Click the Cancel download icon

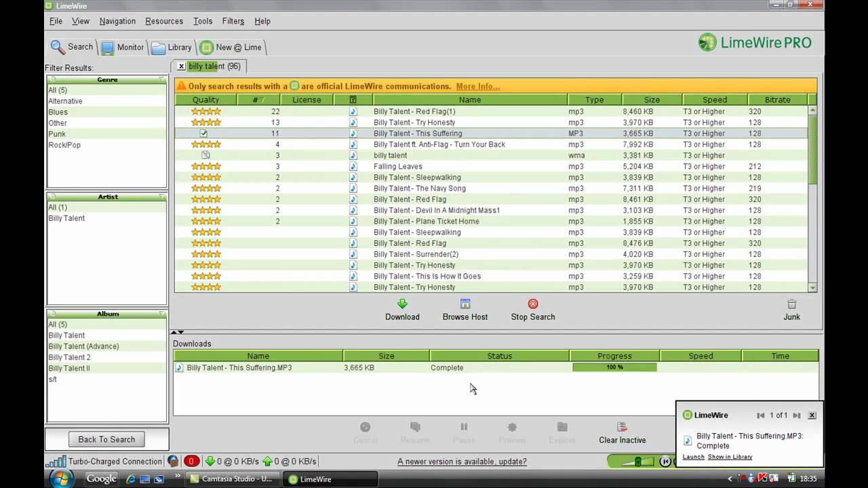tap(365, 427)
